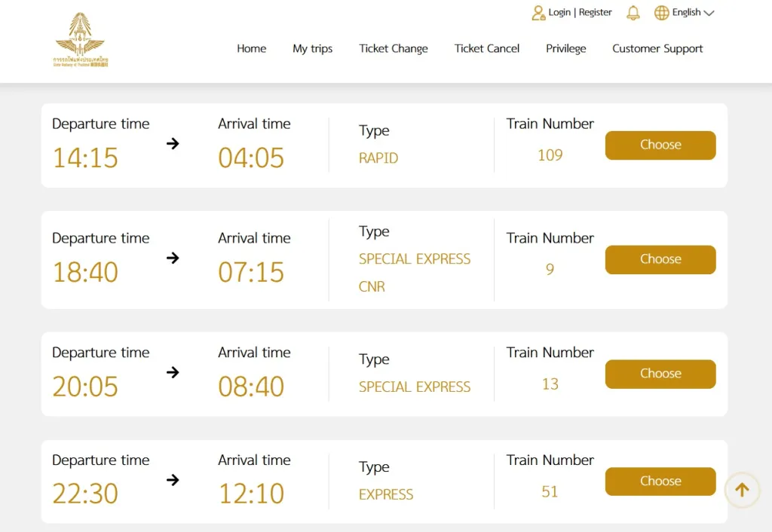Choose the 22:30 Express train 51
This screenshot has width=772, height=532.
click(660, 482)
